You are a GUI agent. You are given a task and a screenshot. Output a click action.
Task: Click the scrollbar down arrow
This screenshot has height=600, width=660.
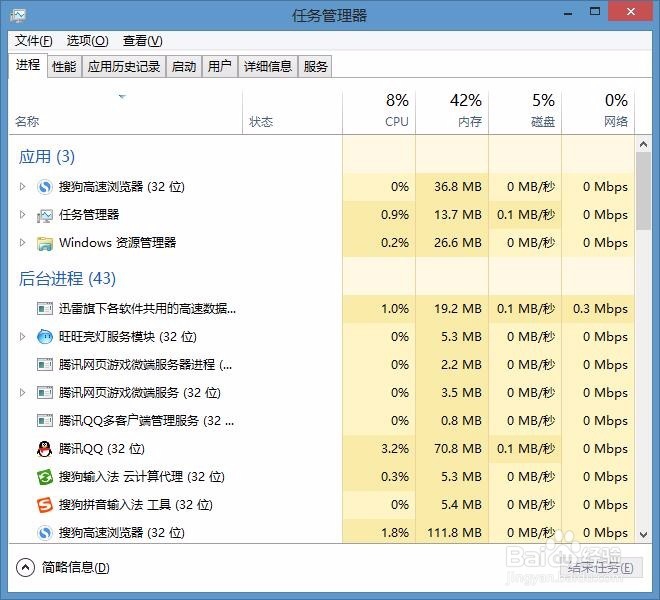pos(643,535)
